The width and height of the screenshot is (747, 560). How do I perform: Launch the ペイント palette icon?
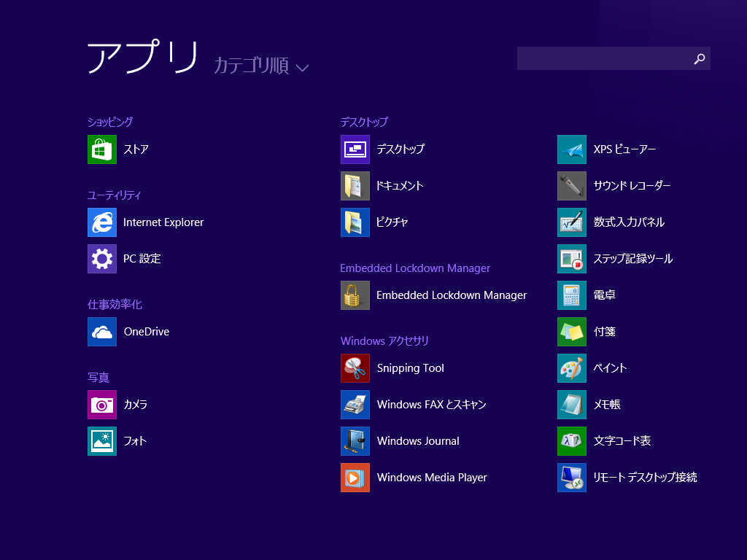pyautogui.click(x=572, y=368)
